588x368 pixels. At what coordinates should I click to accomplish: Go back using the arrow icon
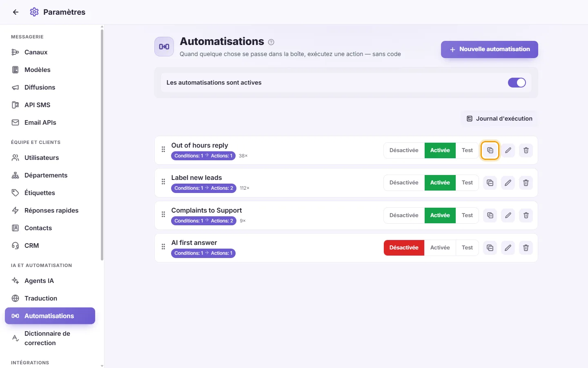(x=16, y=12)
